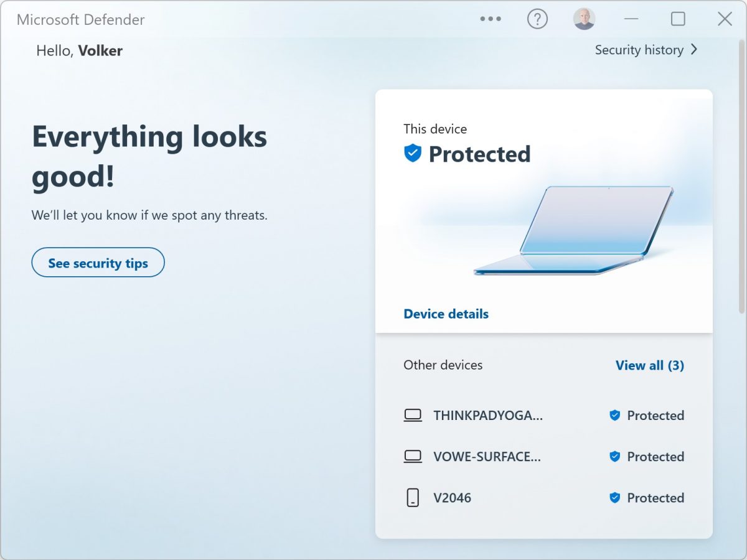Screen dimensions: 747x560
Task: Select the laptop icon next to THINKPADYOGA
Action: pos(414,415)
